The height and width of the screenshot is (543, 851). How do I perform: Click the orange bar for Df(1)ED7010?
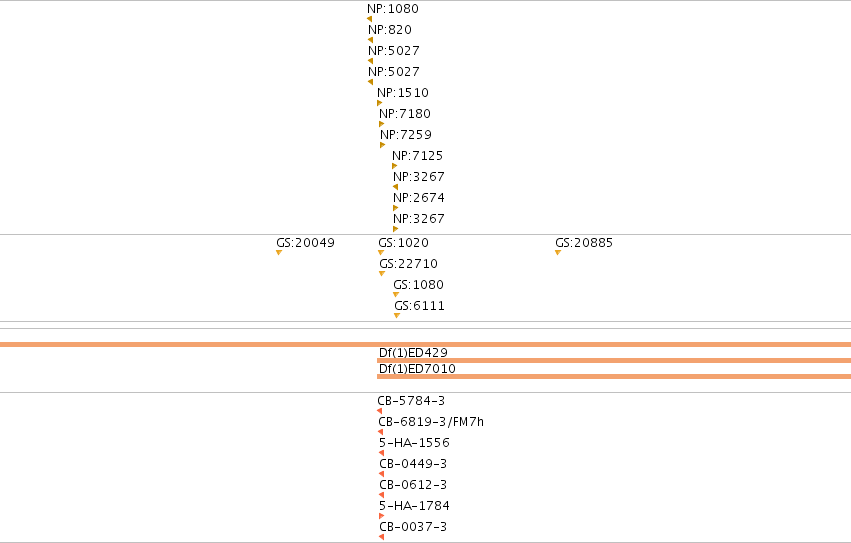pos(614,376)
